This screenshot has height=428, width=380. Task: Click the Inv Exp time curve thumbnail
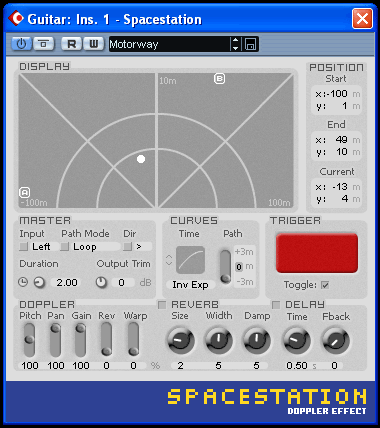tap(190, 260)
